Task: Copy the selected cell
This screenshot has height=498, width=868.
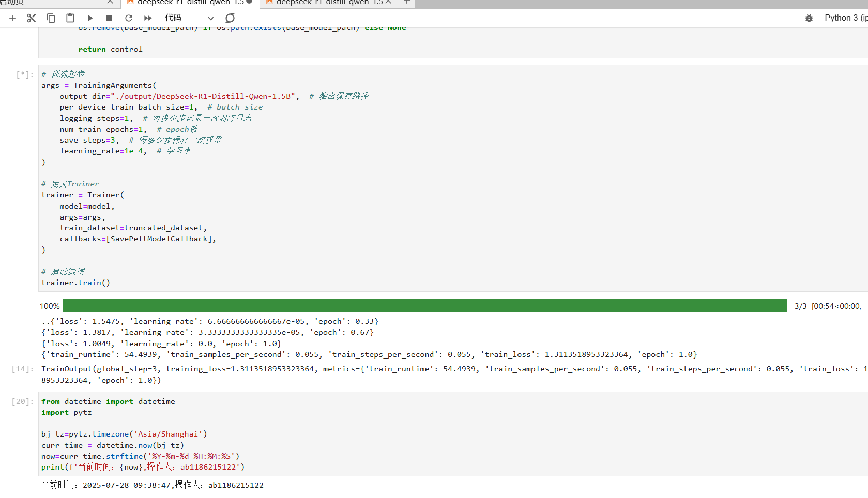Action: pyautogui.click(x=51, y=18)
